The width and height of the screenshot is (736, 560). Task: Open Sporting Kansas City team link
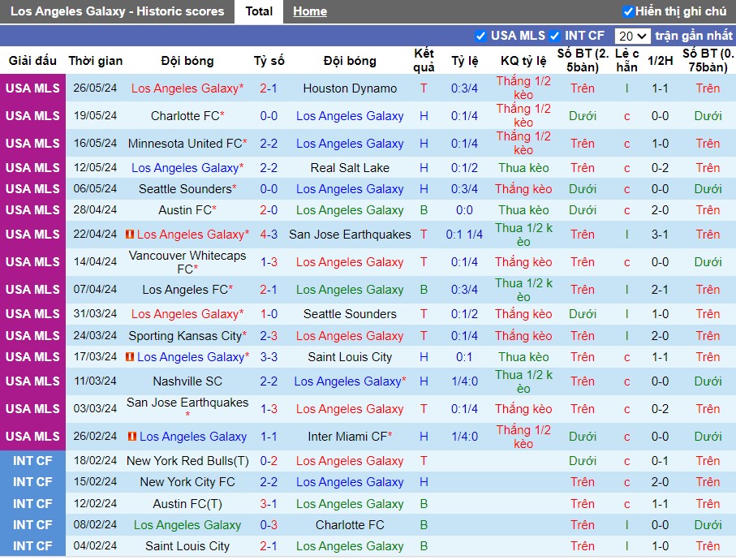(187, 336)
